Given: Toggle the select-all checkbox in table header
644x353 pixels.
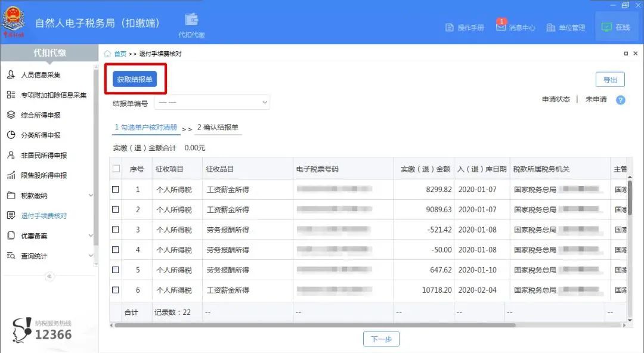Looking at the screenshot, I should click(116, 169).
